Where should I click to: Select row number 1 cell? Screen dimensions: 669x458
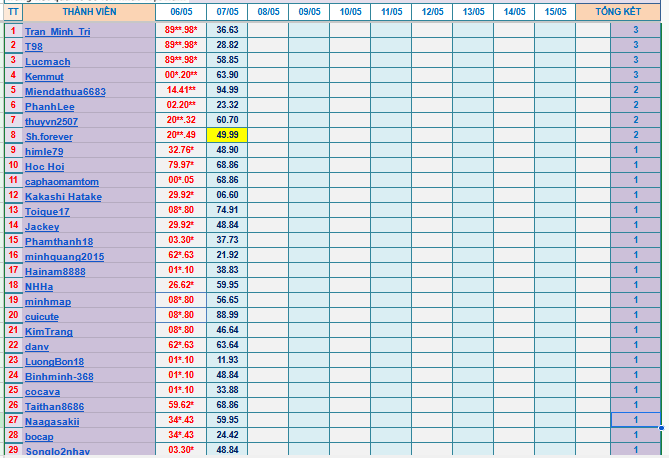[13, 31]
